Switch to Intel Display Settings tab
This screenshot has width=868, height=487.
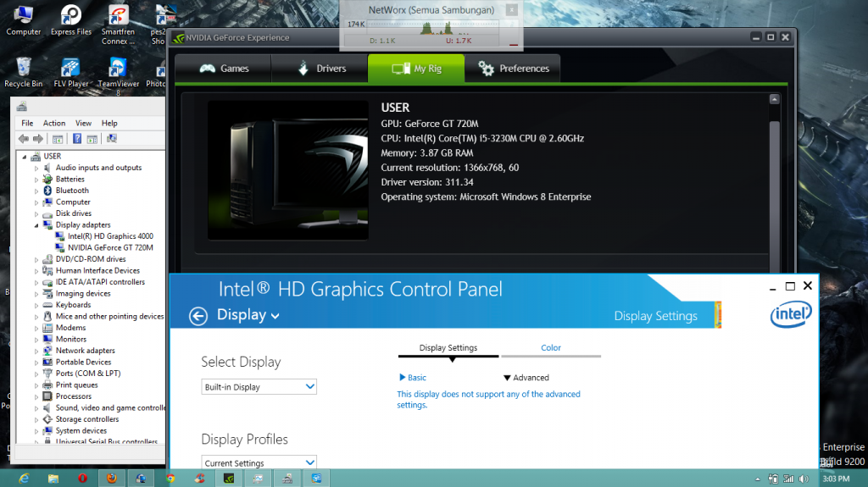448,348
